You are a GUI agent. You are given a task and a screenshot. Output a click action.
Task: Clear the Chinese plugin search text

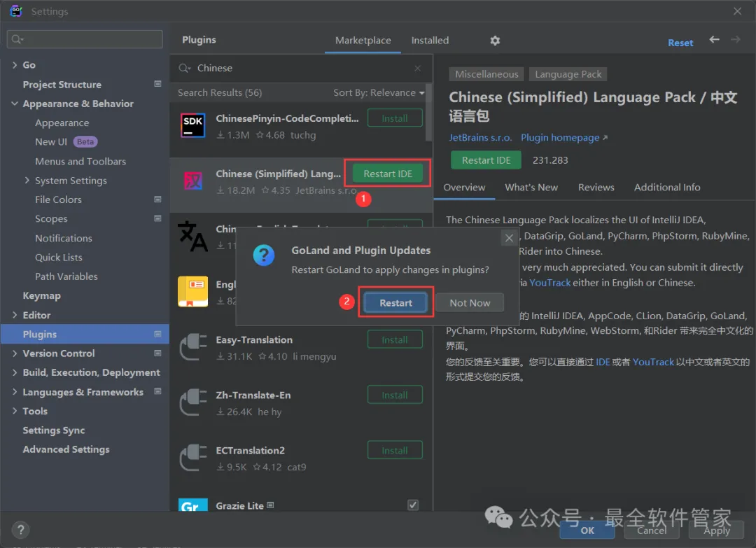417,69
